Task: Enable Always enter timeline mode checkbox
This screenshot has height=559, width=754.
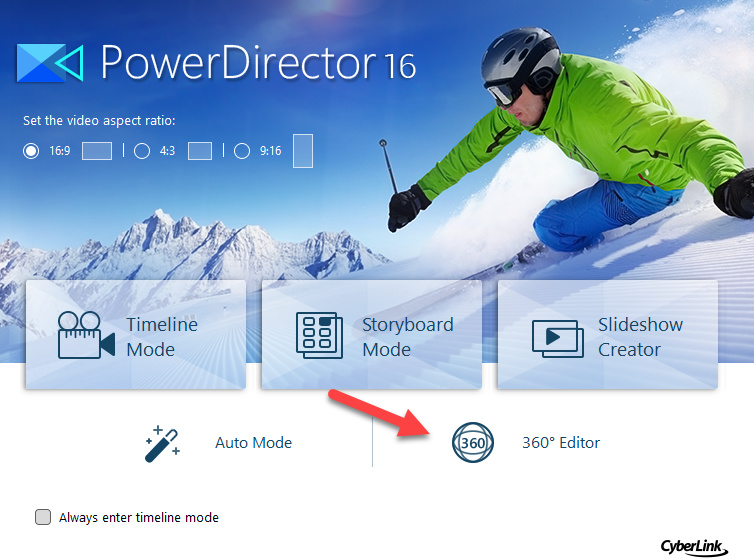Action: 43,517
